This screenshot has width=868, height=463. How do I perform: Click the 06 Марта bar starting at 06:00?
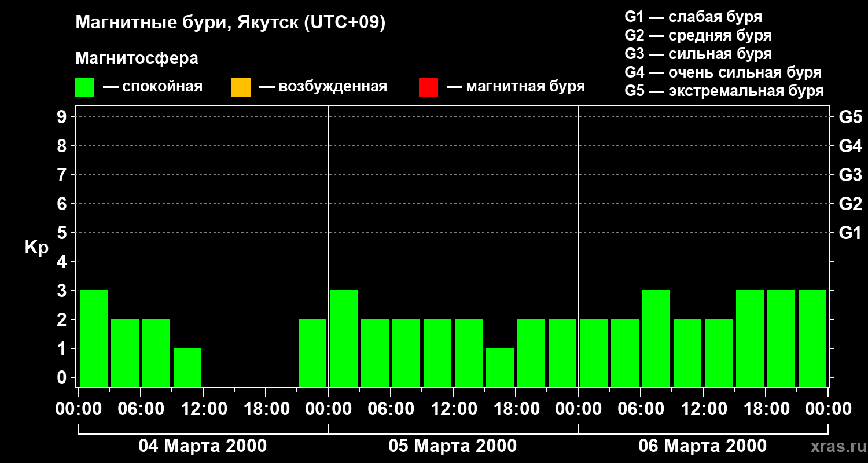tap(656, 338)
